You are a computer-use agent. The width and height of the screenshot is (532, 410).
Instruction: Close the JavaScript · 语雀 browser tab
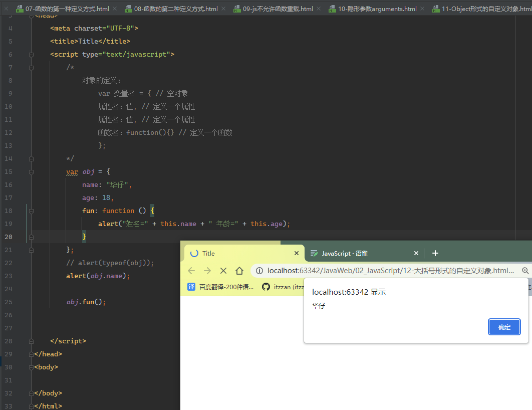coord(416,253)
